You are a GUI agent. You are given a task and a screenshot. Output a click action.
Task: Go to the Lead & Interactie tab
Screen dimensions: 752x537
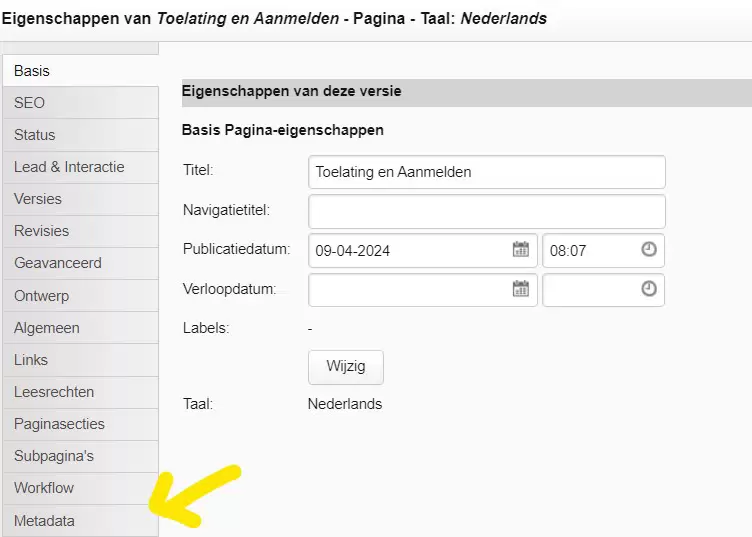[79, 167]
